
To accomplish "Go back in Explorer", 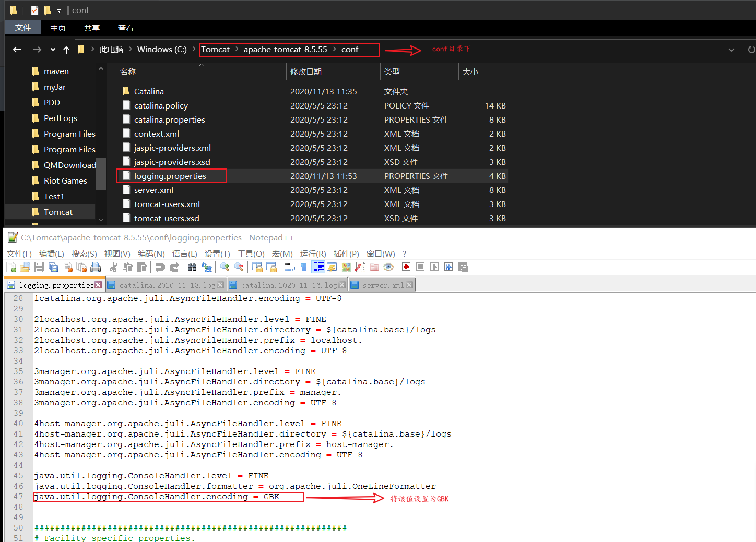I will [x=17, y=50].
